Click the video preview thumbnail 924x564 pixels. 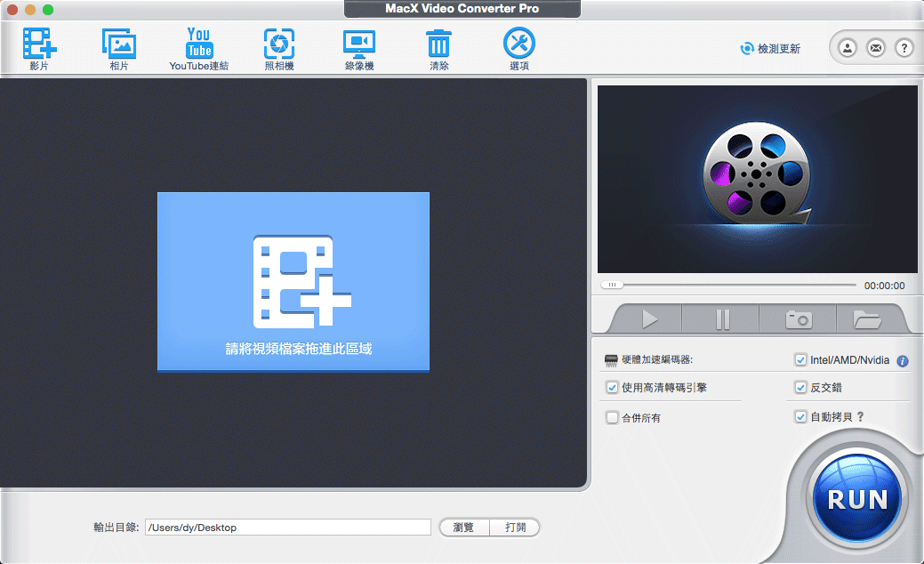[x=757, y=179]
